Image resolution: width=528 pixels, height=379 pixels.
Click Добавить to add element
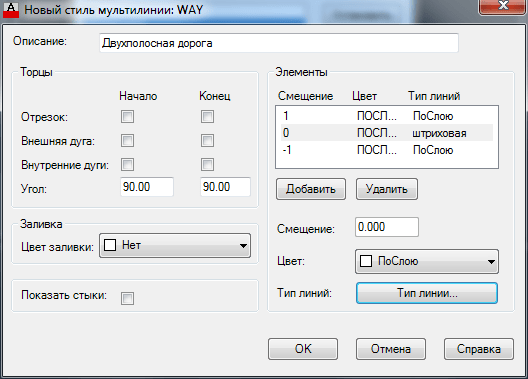311,189
